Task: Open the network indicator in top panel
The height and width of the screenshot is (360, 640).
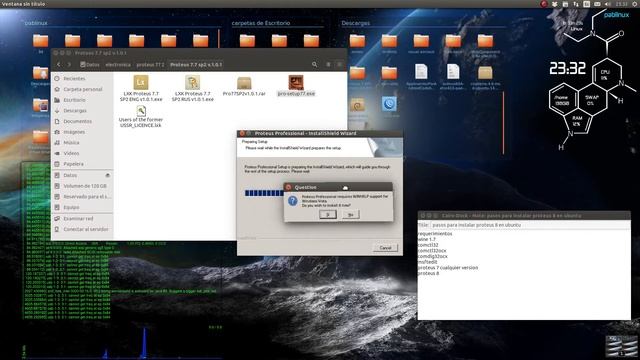Action: point(576,4)
